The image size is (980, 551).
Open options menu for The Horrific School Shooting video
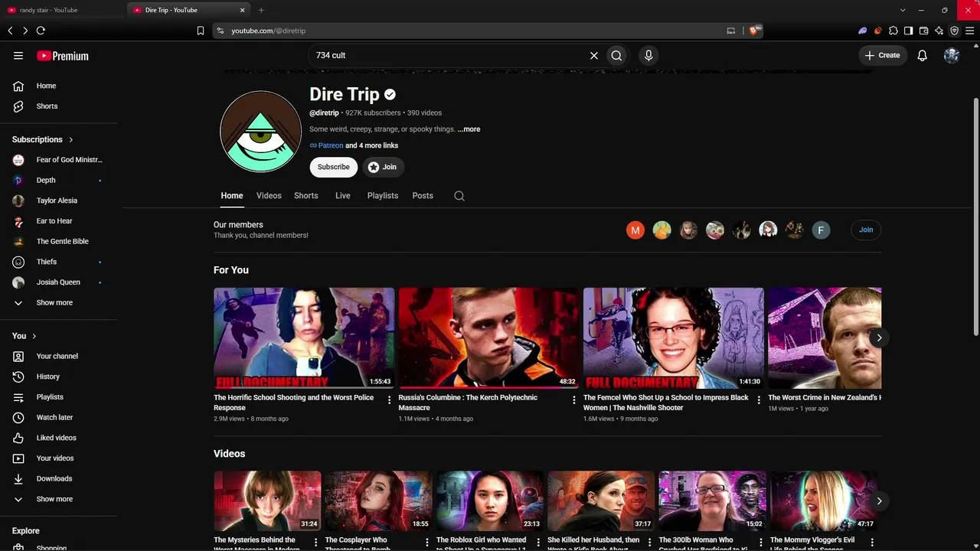click(389, 399)
